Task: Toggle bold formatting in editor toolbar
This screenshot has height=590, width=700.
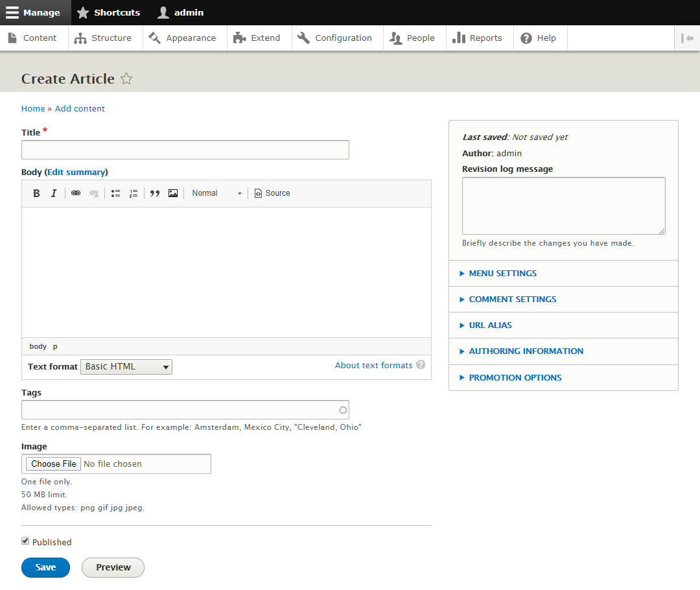Action: [37, 193]
